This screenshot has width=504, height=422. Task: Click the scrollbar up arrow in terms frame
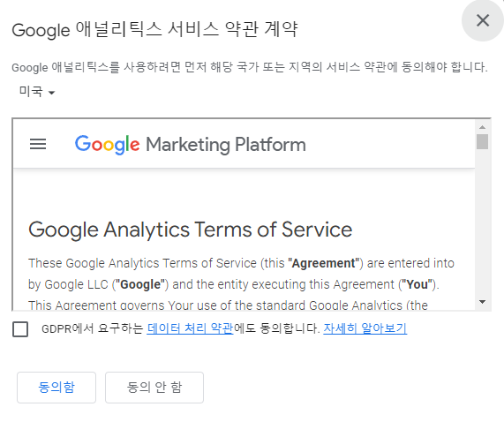coord(482,127)
